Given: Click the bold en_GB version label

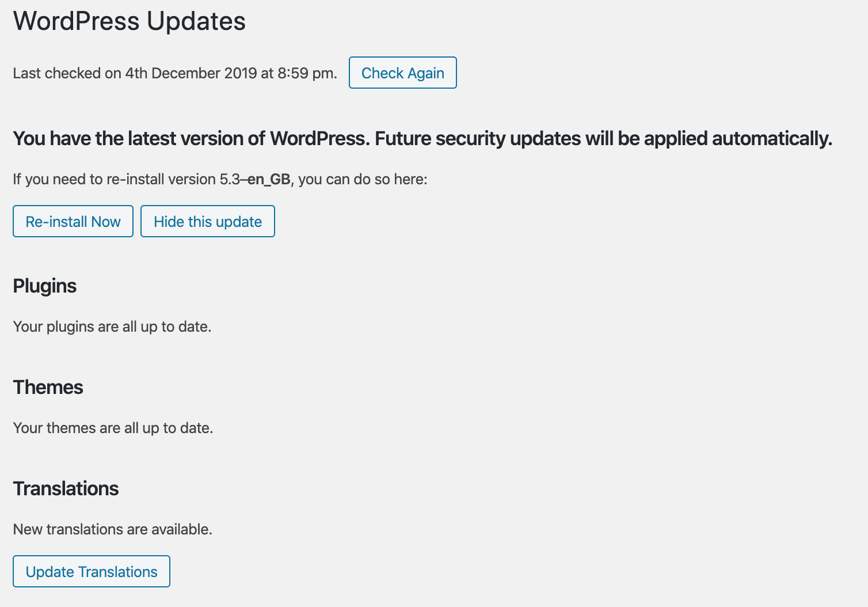Looking at the screenshot, I should pyautogui.click(x=269, y=180).
